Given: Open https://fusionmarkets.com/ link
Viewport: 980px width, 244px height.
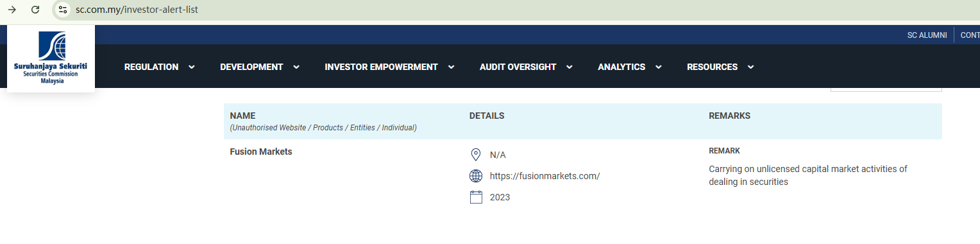Looking at the screenshot, I should pyautogui.click(x=545, y=176).
